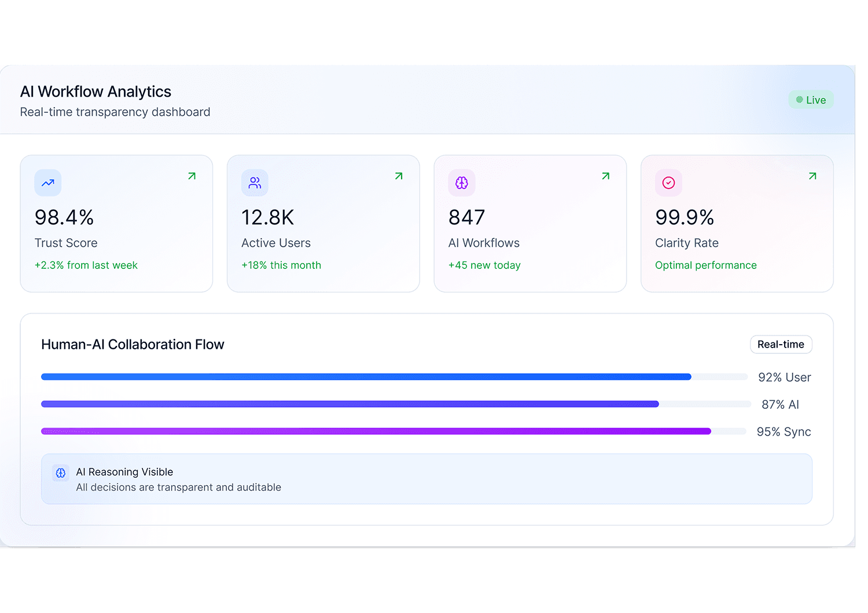Collapse the AI Reasoning Visible banner
The image size is (868, 613).
pyautogui.click(x=427, y=478)
